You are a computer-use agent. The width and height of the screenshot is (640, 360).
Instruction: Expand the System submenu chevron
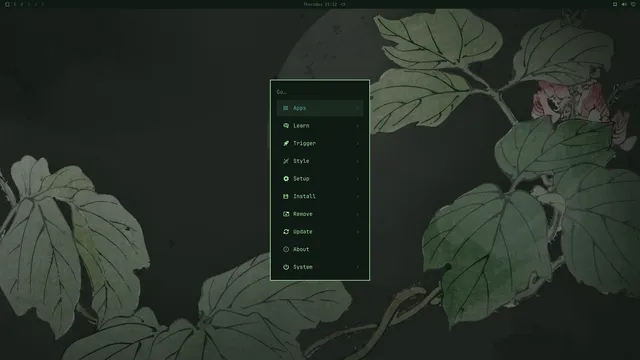[358, 267]
